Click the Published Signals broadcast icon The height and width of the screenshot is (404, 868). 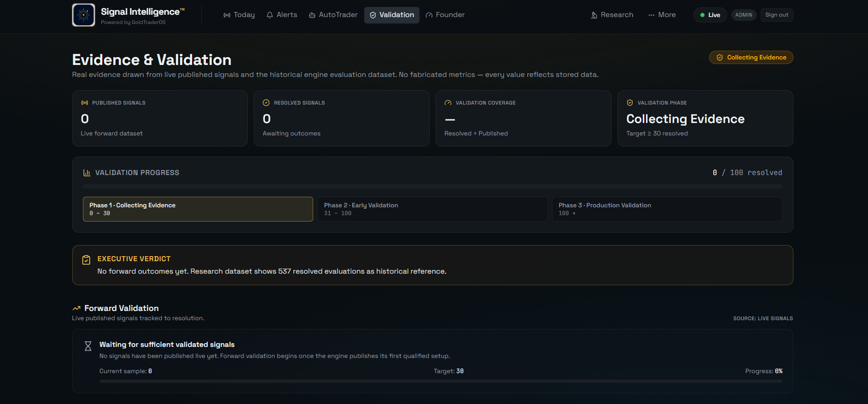click(85, 103)
